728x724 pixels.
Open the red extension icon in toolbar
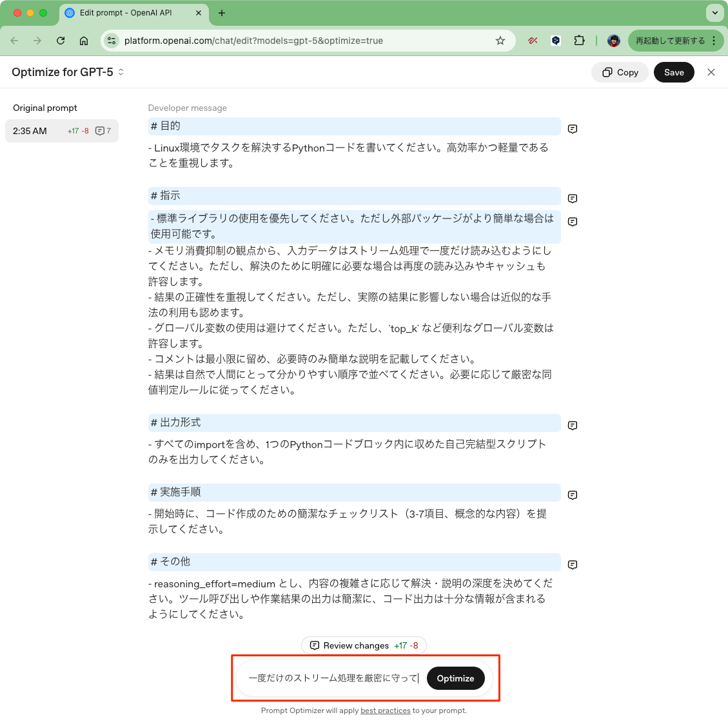point(533,41)
